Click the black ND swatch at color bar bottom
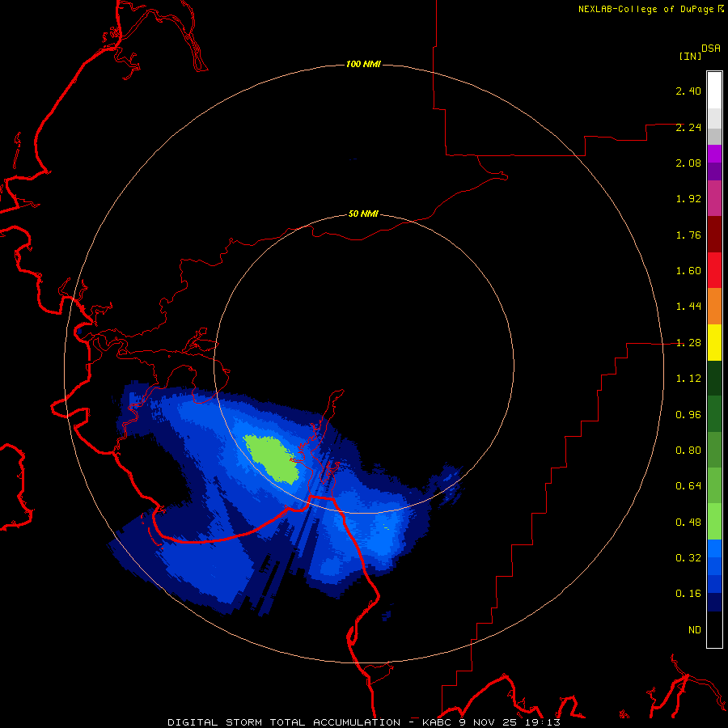This screenshot has width=728, height=728. pyautogui.click(x=714, y=629)
